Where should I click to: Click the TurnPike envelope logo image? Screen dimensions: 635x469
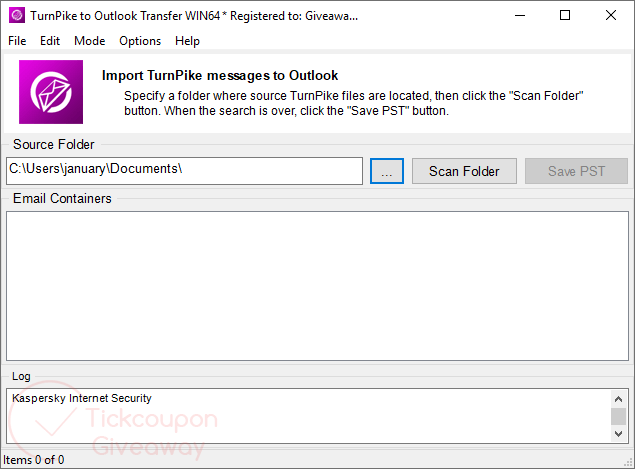[51, 92]
